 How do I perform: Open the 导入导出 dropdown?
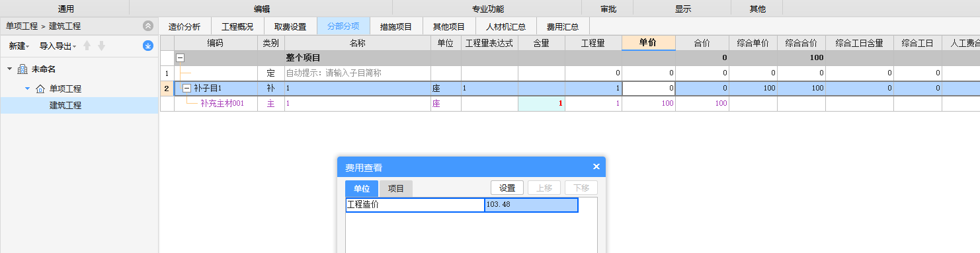[58, 46]
